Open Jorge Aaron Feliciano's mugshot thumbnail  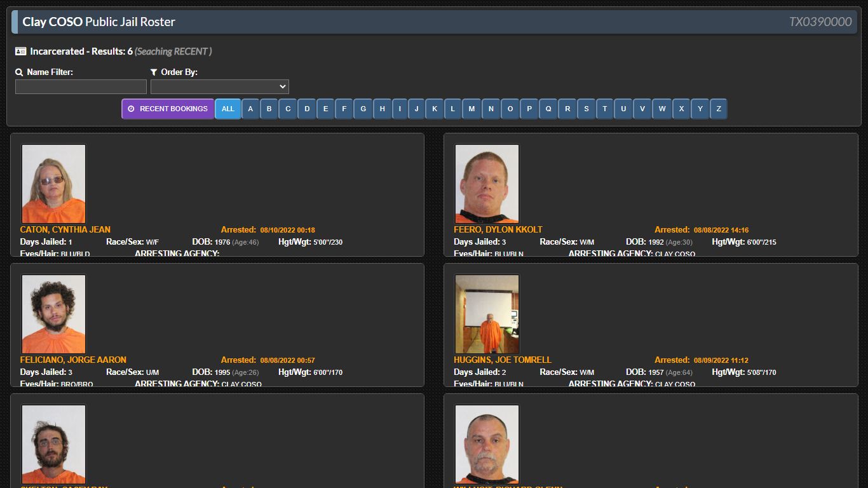coord(53,314)
